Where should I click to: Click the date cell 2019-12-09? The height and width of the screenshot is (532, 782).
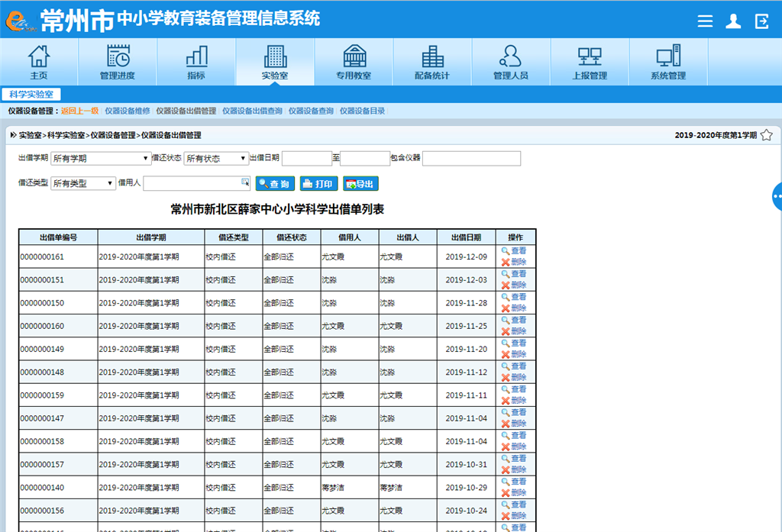coord(467,256)
